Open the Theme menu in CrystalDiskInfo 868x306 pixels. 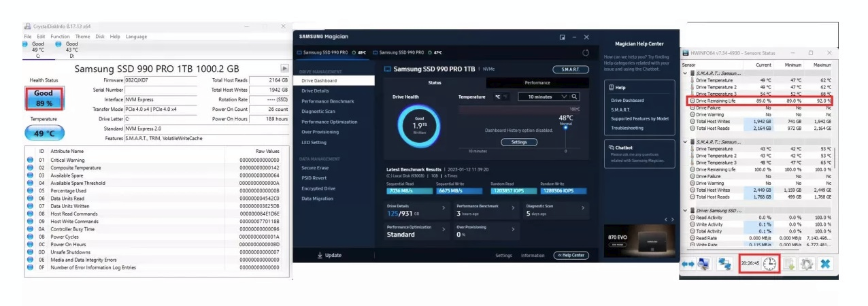point(82,37)
